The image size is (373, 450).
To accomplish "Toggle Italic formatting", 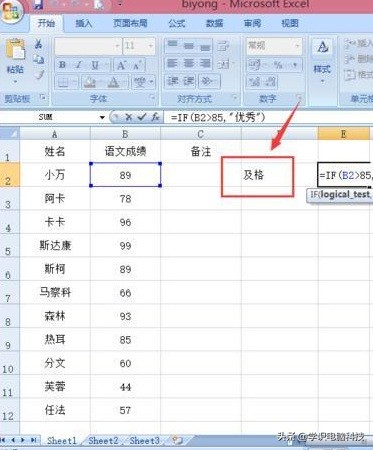I will click(79, 65).
